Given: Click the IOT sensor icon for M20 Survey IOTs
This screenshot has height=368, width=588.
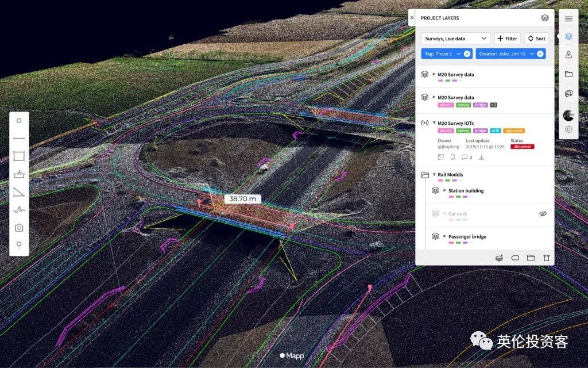Looking at the screenshot, I should pyautogui.click(x=424, y=123).
